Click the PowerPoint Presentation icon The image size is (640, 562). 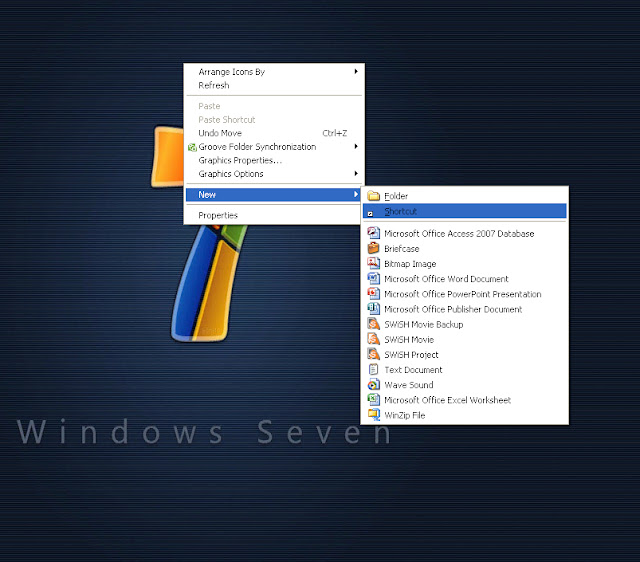click(x=373, y=293)
